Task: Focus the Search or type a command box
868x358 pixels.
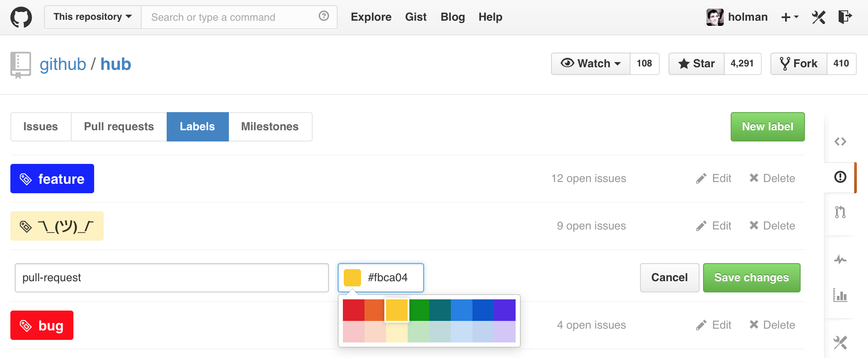Action: pos(239,17)
